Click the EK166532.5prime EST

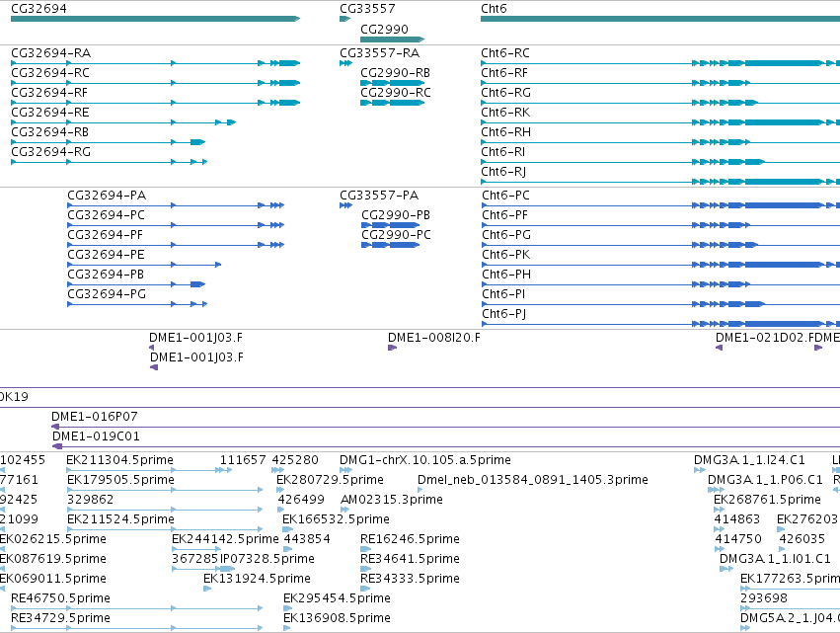coord(287,529)
